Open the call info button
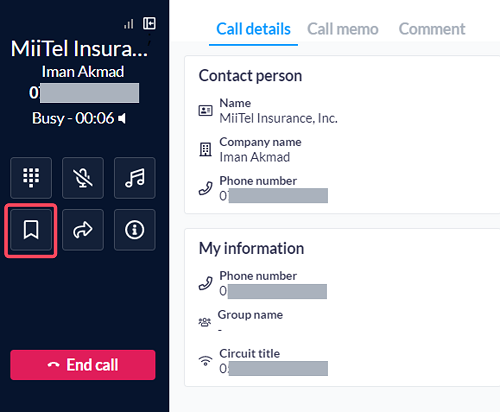Screen dimensions: 500x412 (x=135, y=230)
